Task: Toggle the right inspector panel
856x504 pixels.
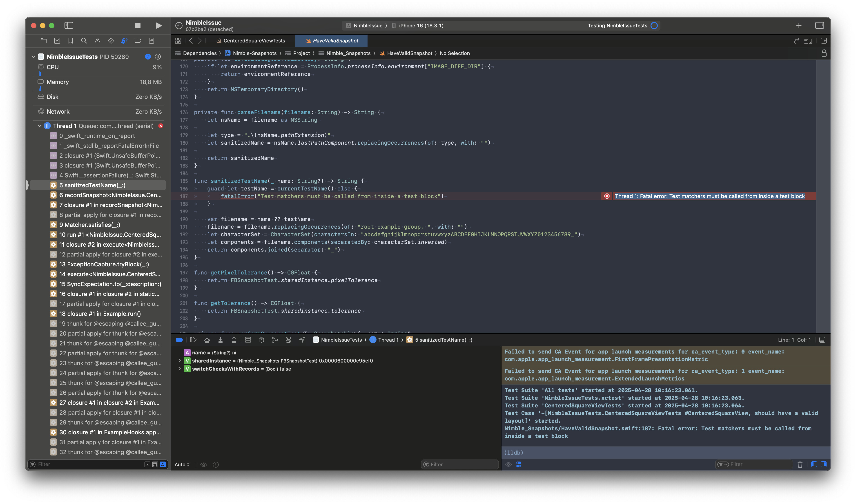Action: click(819, 25)
